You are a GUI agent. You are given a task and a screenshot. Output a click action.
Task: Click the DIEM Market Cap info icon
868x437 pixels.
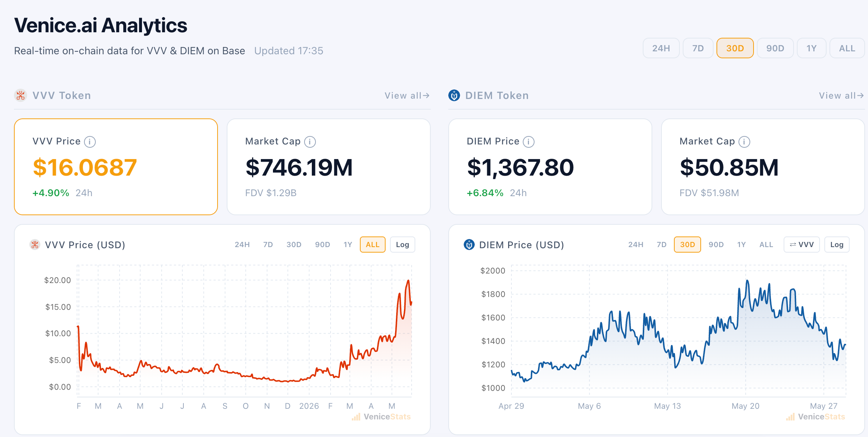744,142
